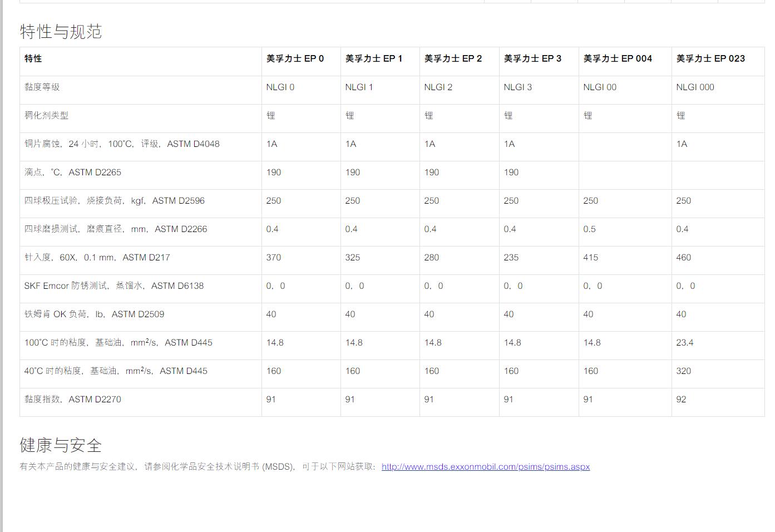775x532 pixels.
Task: Select the 320 viscosity value
Action: 684,371
